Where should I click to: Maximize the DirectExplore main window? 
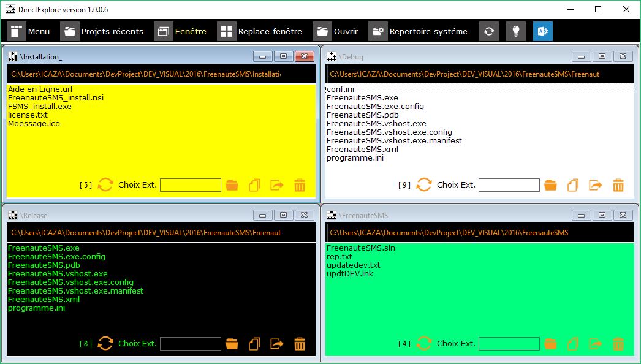598,9
